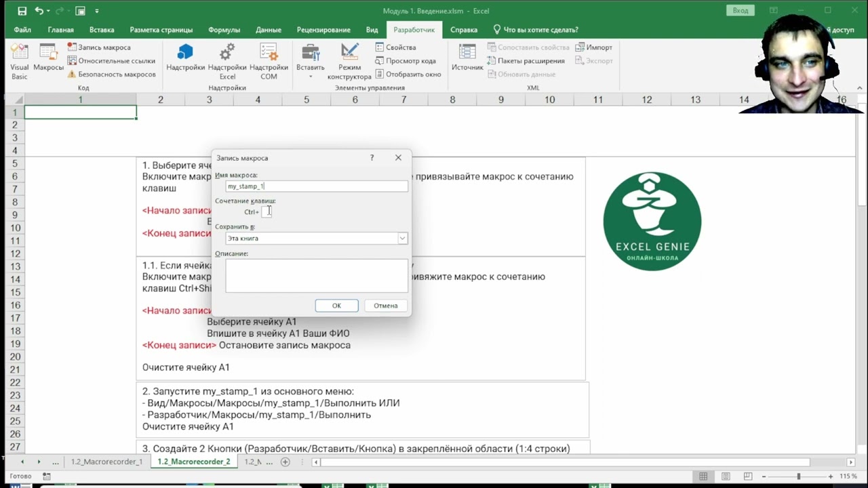868x488 pixels.
Task: Open the Файл tab
Action: (x=22, y=30)
